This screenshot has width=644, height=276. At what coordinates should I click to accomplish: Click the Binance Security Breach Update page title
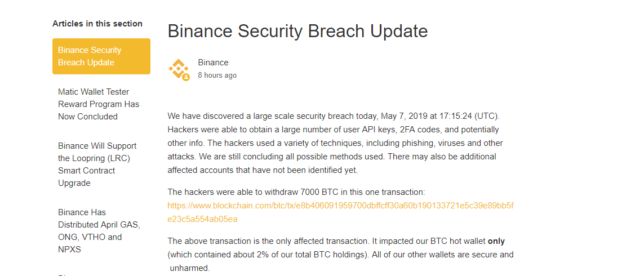(297, 31)
